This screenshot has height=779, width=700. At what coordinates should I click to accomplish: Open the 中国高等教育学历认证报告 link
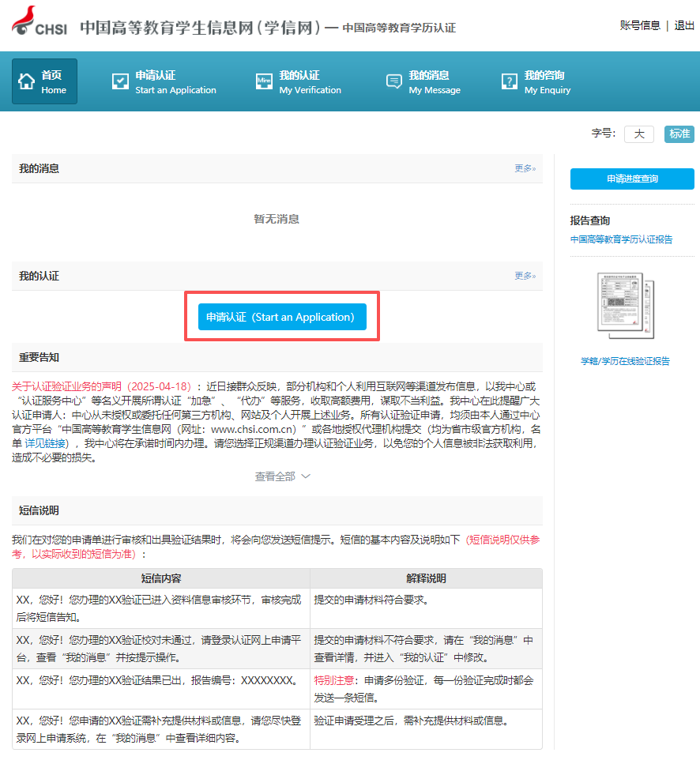[x=621, y=239]
